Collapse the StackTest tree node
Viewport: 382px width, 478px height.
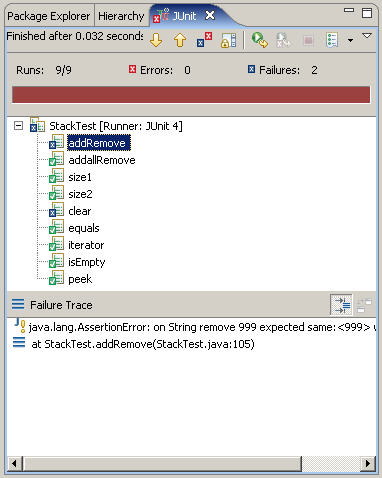[x=19, y=126]
